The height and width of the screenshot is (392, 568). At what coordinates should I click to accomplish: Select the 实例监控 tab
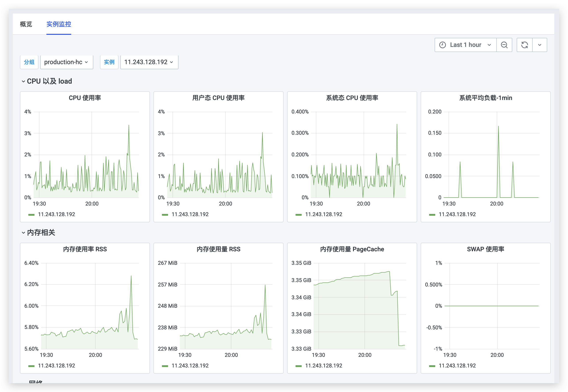(x=59, y=24)
